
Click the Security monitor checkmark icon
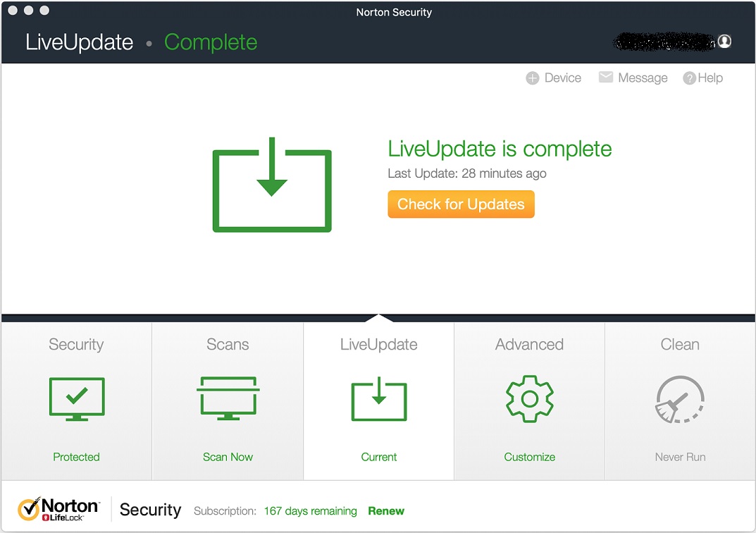pos(77,399)
